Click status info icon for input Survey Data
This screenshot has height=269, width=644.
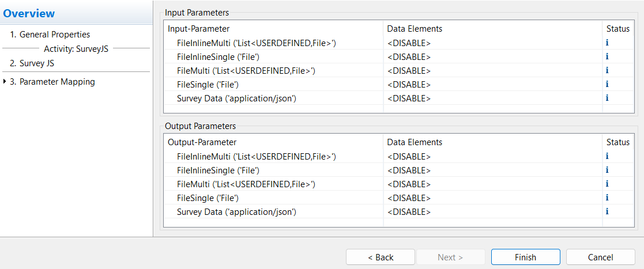[x=607, y=98]
